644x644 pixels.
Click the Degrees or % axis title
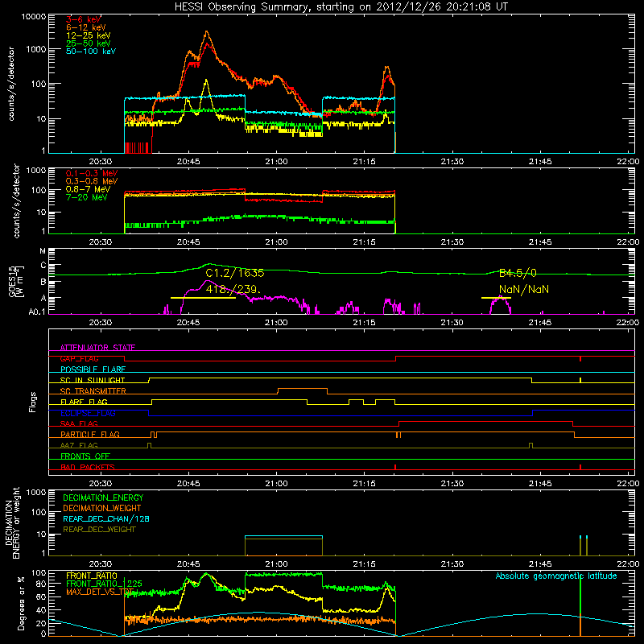click(x=21, y=603)
